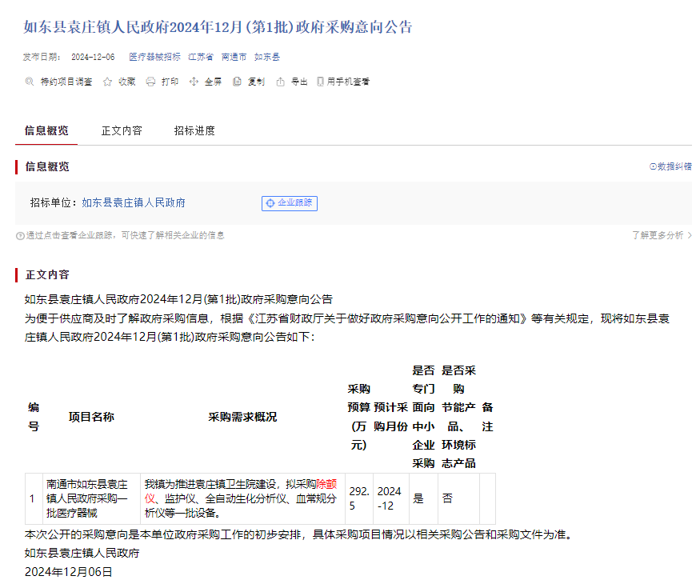700x588 pixels.
Task: Expand 了解更多分析 link
Action: point(662,235)
